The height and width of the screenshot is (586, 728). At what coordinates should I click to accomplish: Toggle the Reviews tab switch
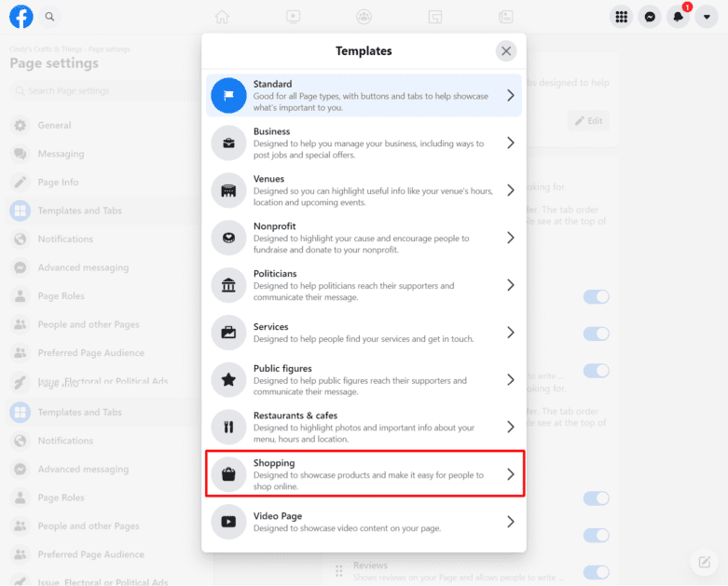tap(597, 572)
